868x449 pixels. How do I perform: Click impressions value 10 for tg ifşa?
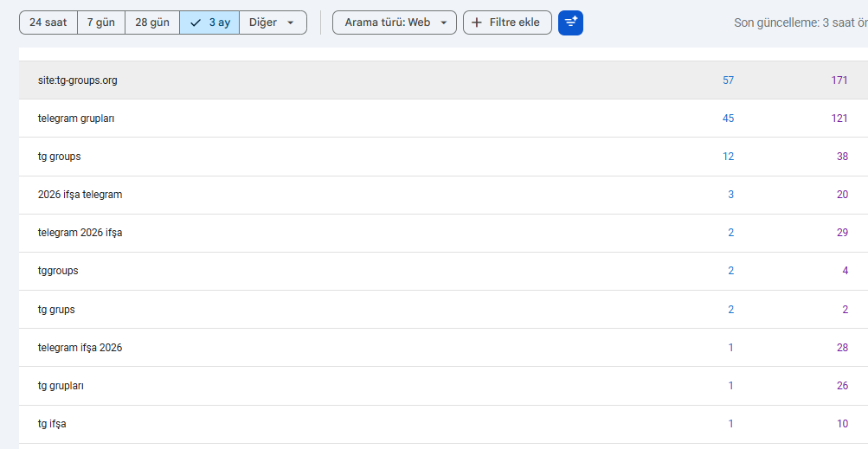point(842,424)
